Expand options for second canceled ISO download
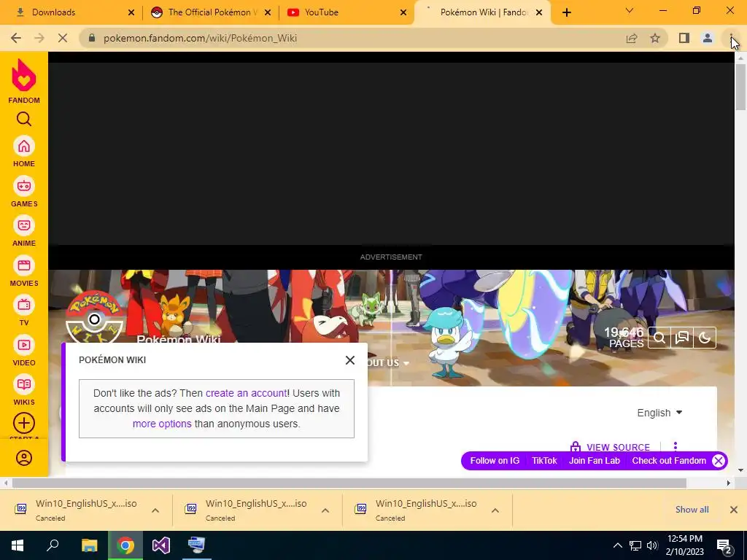 (x=325, y=510)
